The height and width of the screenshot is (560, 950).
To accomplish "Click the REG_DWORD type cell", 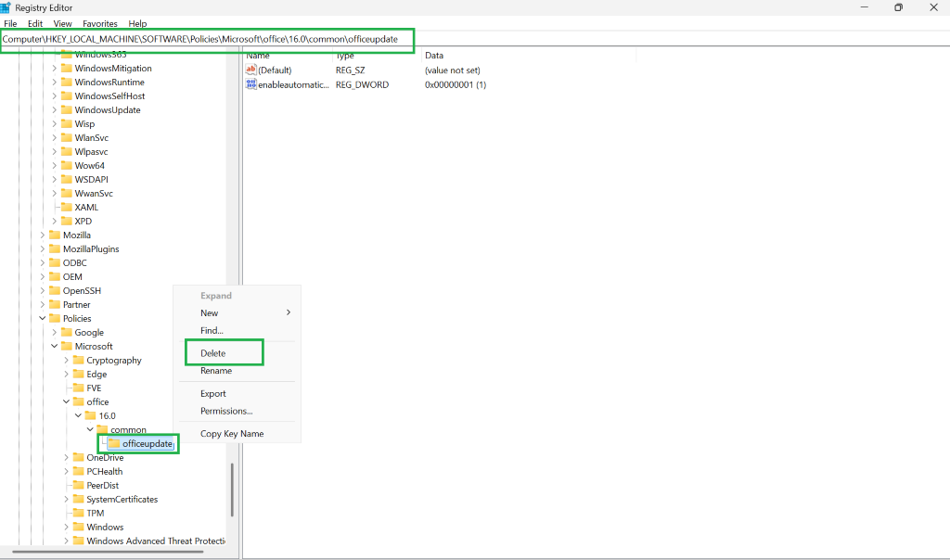I will [x=363, y=84].
